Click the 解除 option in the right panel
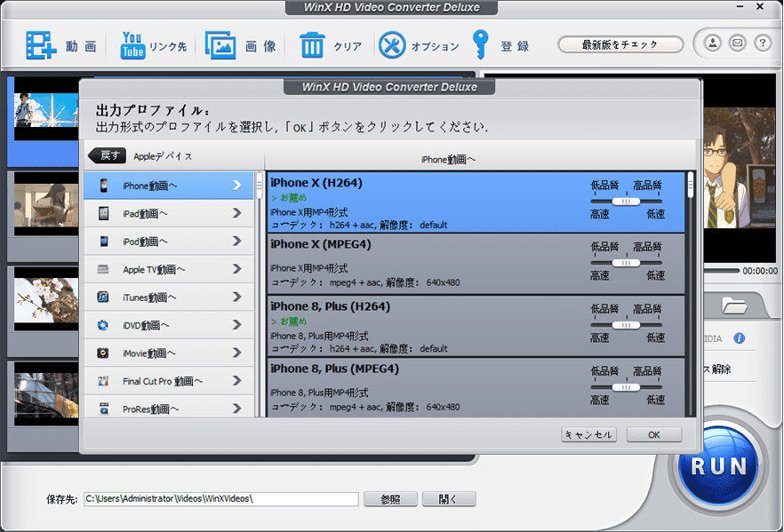Screen dimensions: 784x532 point(721,369)
